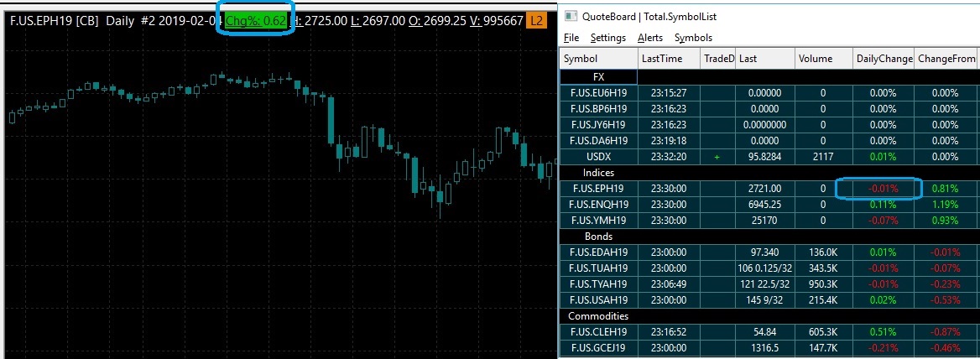Select symbol F.US.EPH19 in QuoteBoard list
This screenshot has width=980, height=359.
[x=598, y=188]
